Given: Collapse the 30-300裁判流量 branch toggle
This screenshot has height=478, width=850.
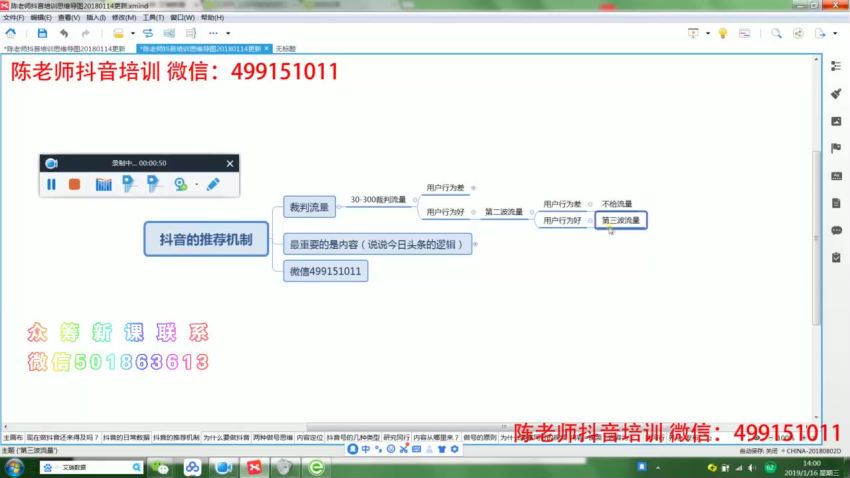Looking at the screenshot, I should [415, 200].
